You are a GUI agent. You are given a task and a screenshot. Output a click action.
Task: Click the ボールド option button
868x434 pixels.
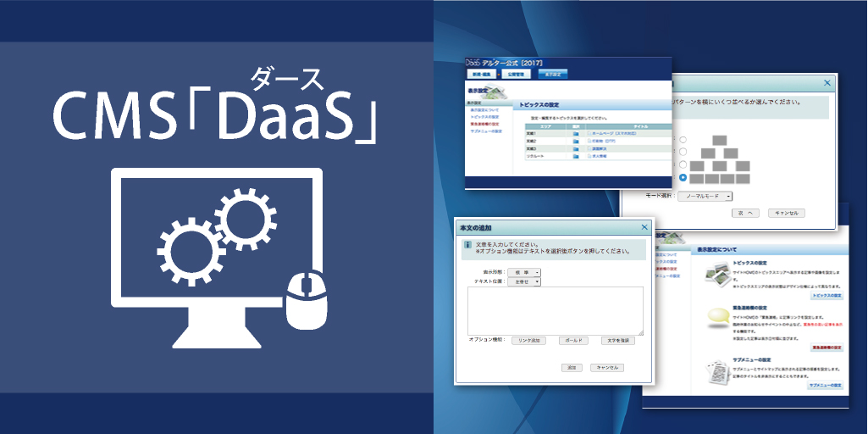point(573,341)
